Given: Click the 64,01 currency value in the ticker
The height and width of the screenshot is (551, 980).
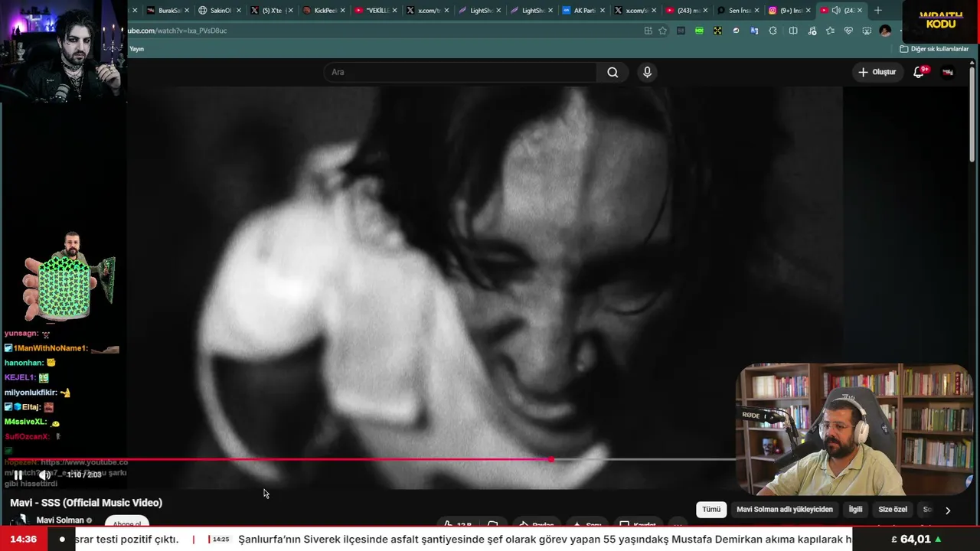Looking at the screenshot, I should tap(916, 540).
